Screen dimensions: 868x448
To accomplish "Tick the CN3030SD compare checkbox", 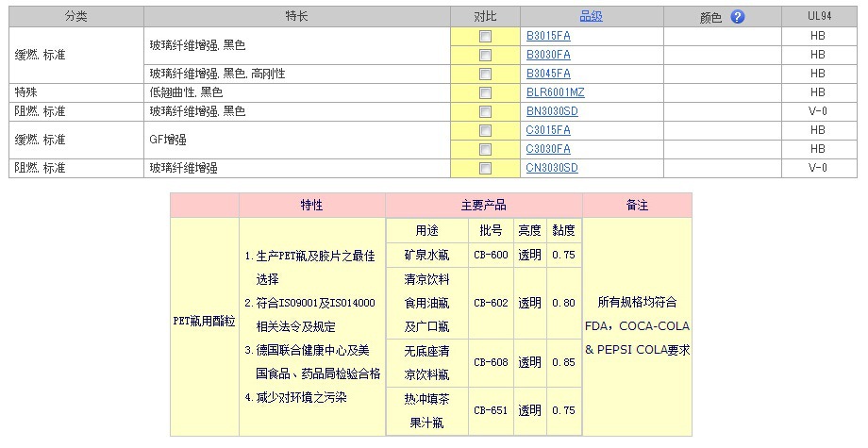I will pyautogui.click(x=485, y=168).
